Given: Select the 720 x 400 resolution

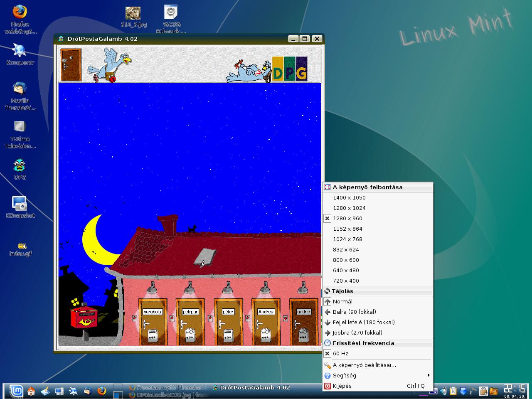Looking at the screenshot, I should point(378,281).
